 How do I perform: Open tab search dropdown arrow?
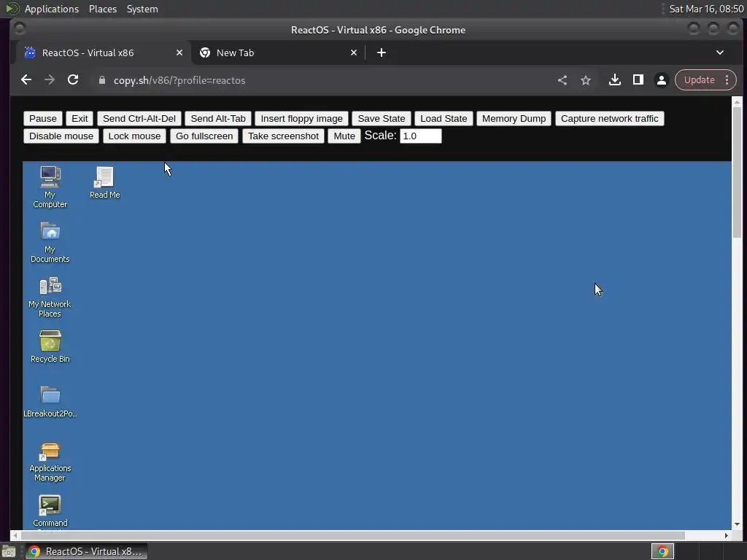click(720, 52)
